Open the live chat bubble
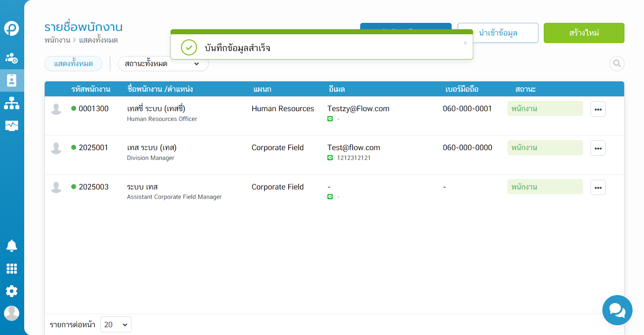Screen dimensions: 644x335 (x=617, y=310)
